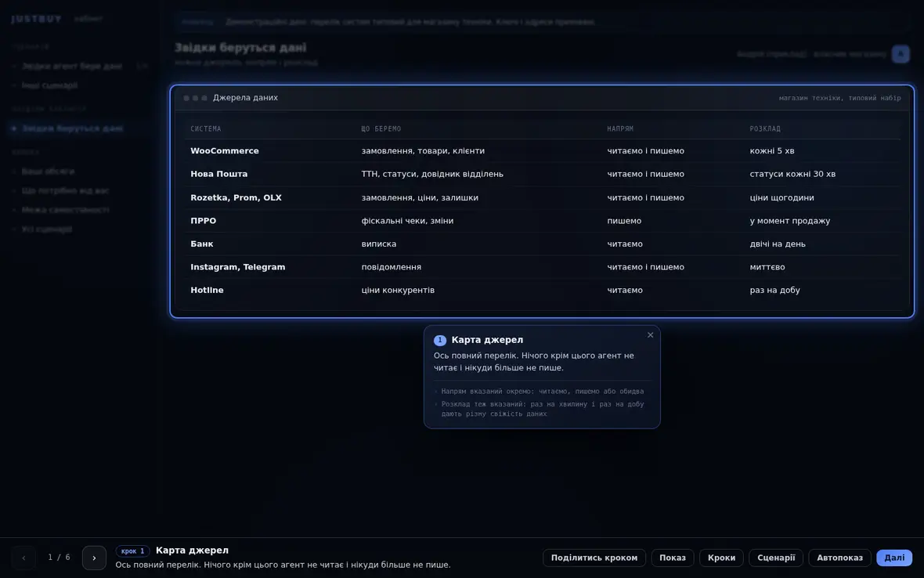This screenshot has height=578, width=924.
Task: Click the Далі button
Action: 894,558
